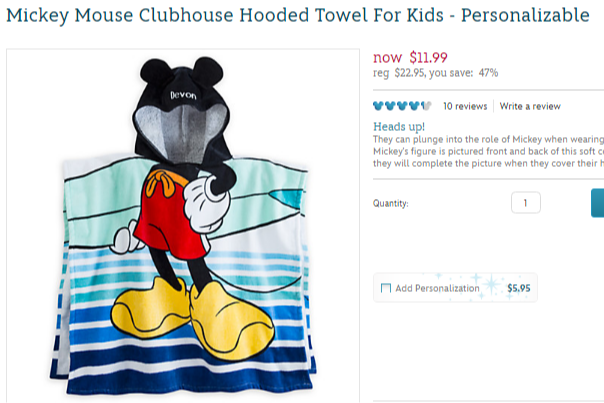Click the Quantity input box
This screenshot has height=403, width=604.
(526, 203)
